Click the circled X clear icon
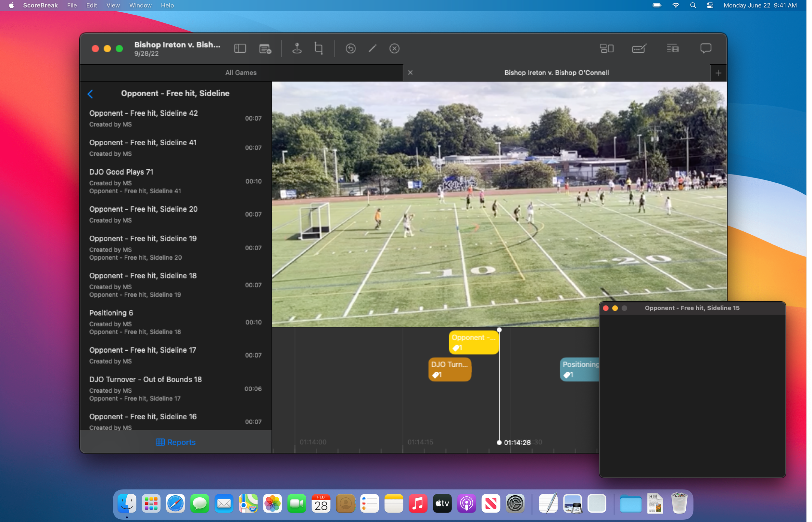This screenshot has width=812, height=522. coord(395,48)
